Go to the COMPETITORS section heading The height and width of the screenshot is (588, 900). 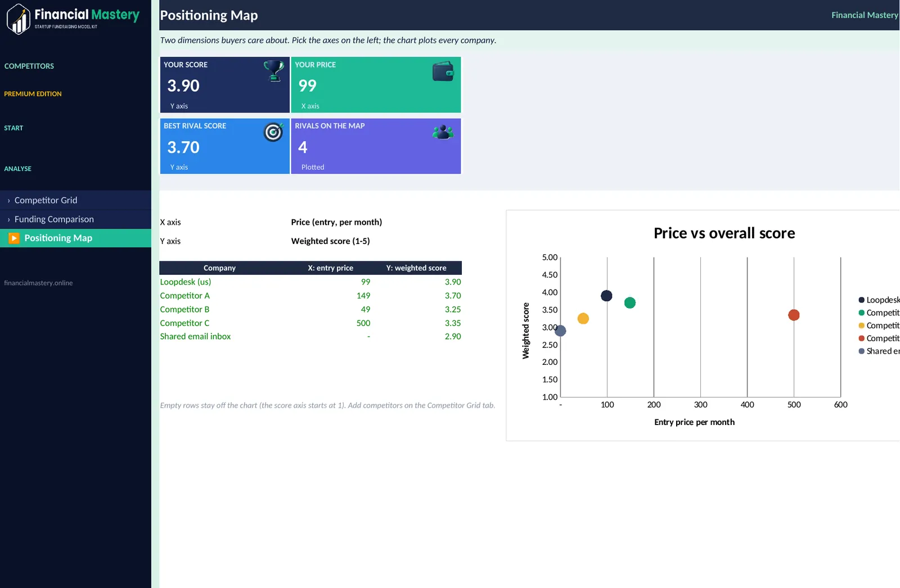tap(29, 66)
